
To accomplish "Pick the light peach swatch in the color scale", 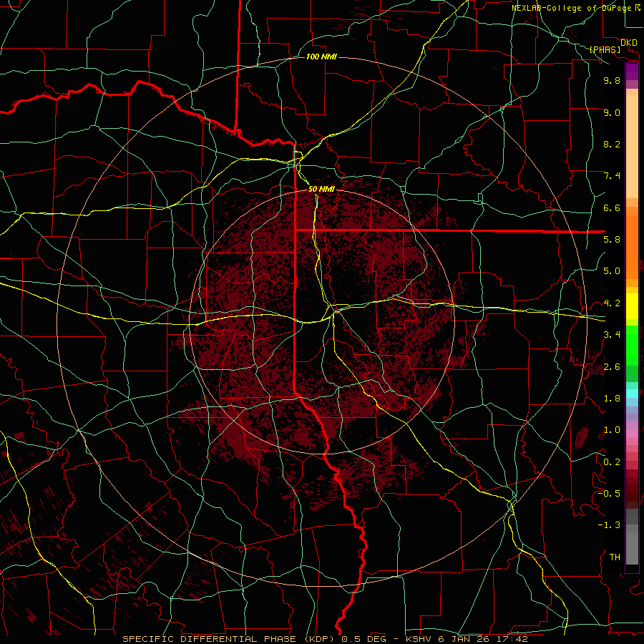I will (632, 147).
